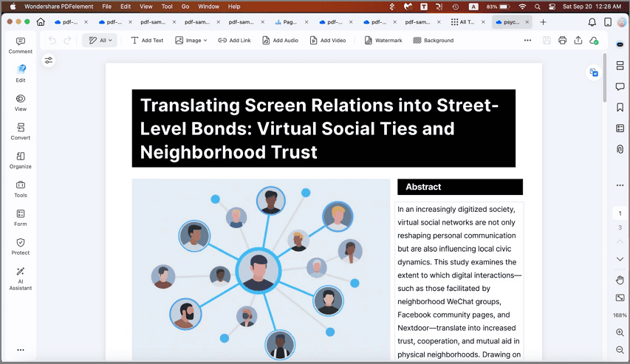
Task: Select the hand pan tool
Action: click(620, 280)
